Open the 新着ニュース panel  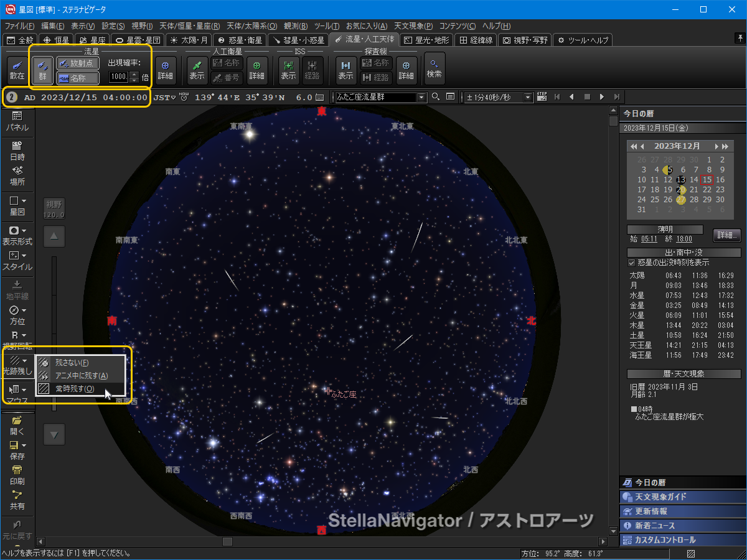683,526
